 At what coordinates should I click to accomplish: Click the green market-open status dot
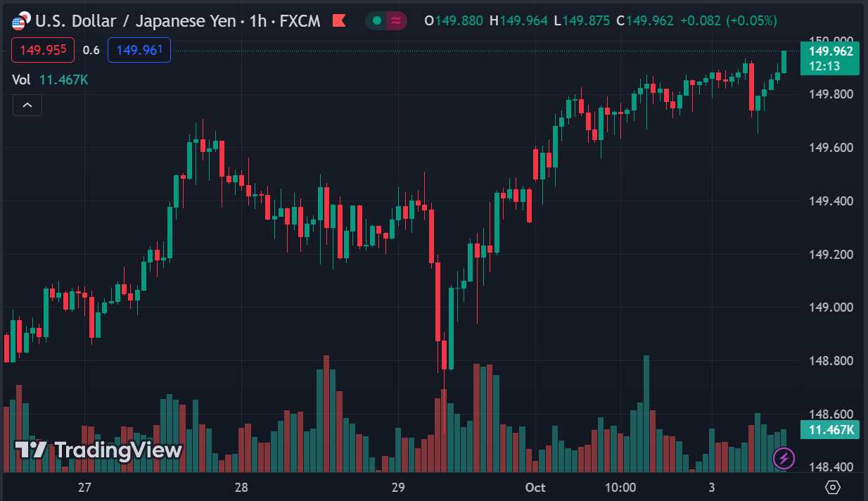click(376, 20)
